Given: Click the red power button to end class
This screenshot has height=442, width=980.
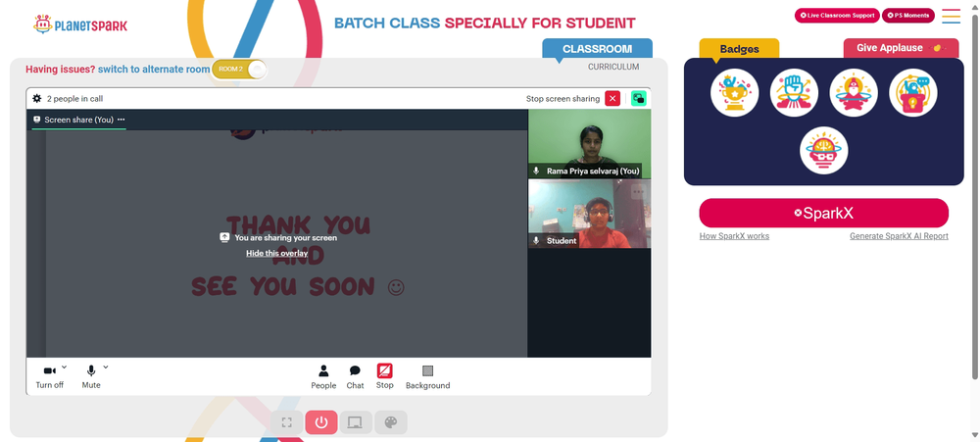Looking at the screenshot, I should [x=321, y=422].
